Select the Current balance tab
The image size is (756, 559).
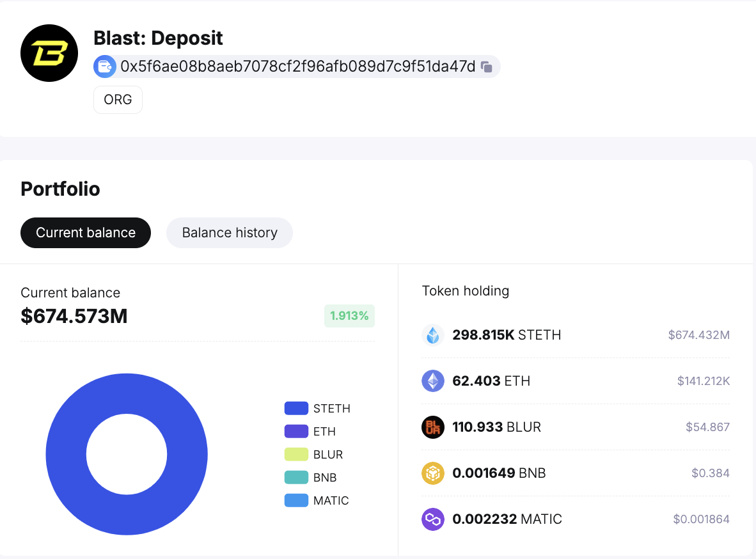point(85,232)
